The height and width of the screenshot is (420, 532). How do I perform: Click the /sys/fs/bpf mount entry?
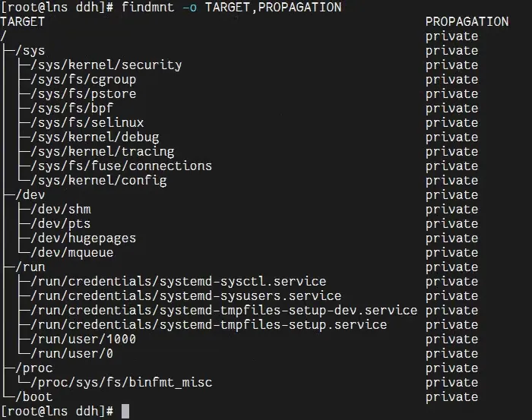pyautogui.click(x=71, y=109)
